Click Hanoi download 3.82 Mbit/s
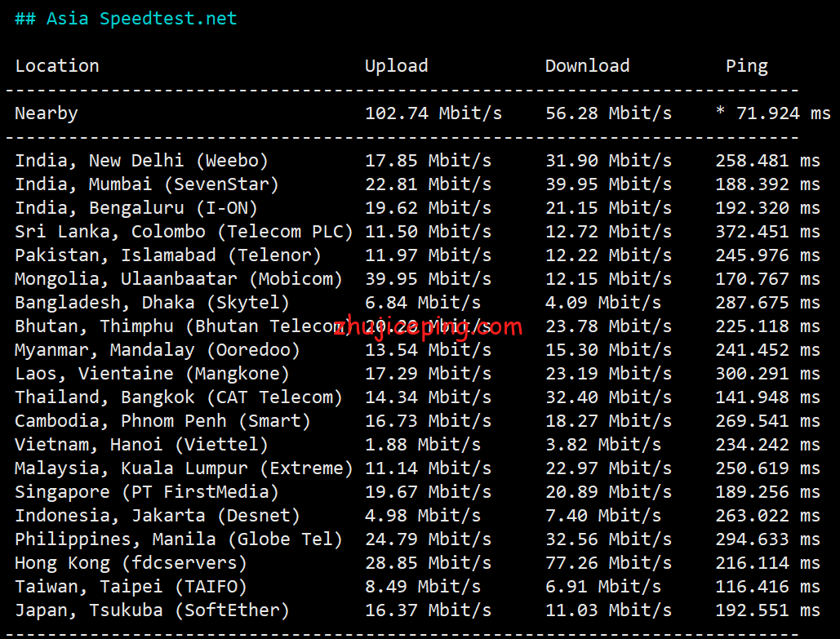Screen dimensions: 840x639 (603, 444)
